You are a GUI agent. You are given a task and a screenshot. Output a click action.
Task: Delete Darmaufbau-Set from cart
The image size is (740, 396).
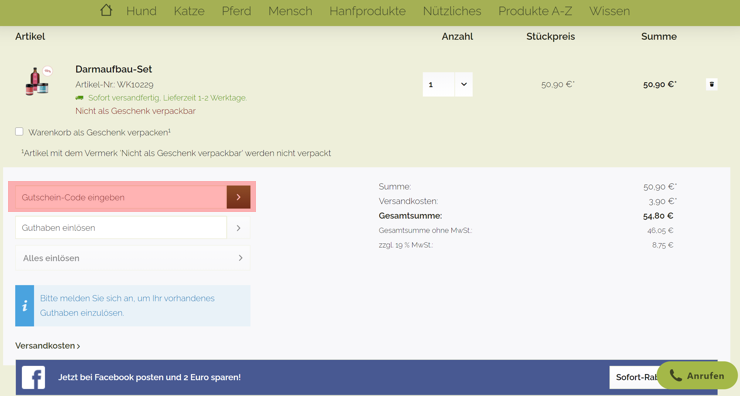[x=712, y=84]
